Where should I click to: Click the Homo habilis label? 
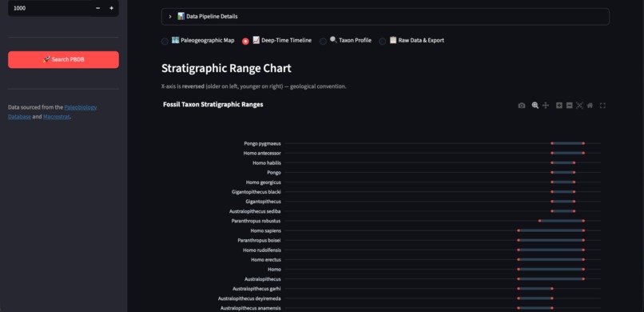[267, 162]
